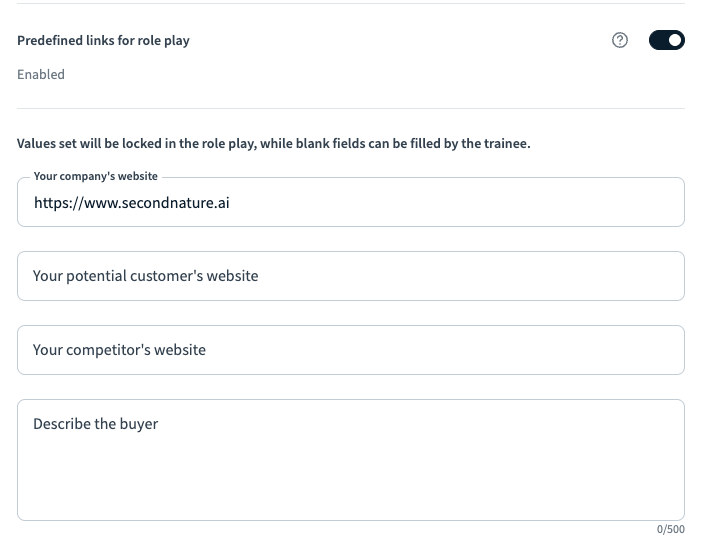The height and width of the screenshot is (545, 702).
Task: Select the competitor's website input field
Action: point(350,350)
